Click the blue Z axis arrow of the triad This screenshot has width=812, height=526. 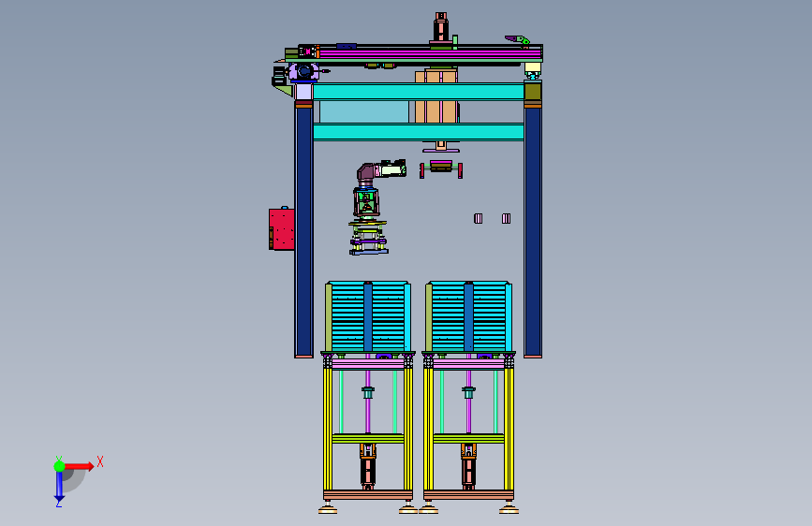pos(59,487)
